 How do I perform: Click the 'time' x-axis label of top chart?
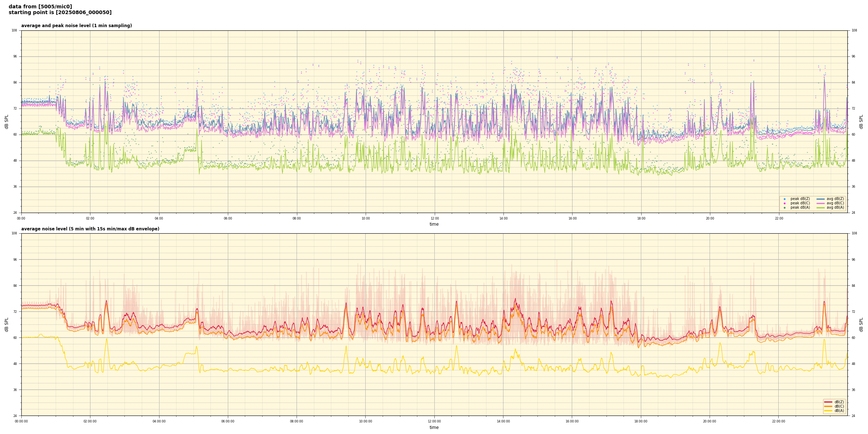coord(434,224)
